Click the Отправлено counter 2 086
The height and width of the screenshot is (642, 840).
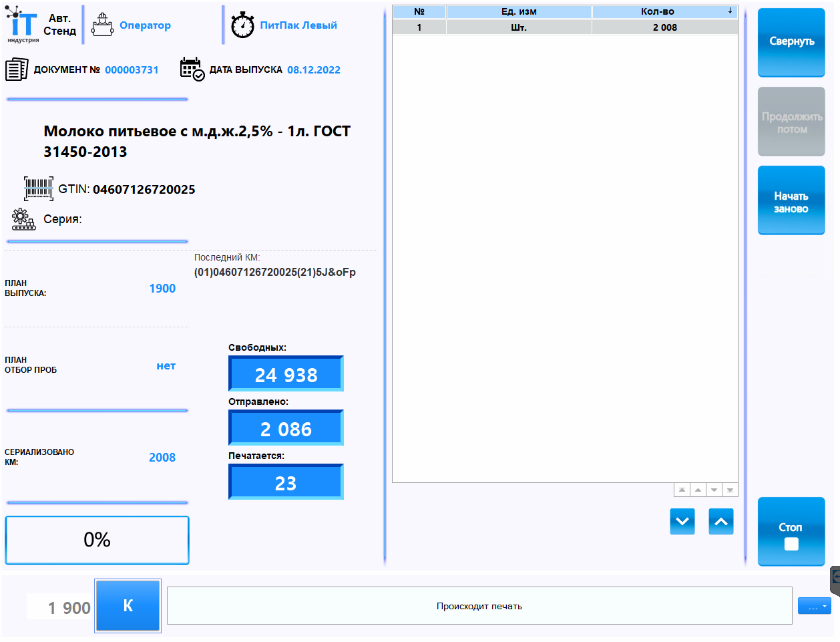pos(286,428)
